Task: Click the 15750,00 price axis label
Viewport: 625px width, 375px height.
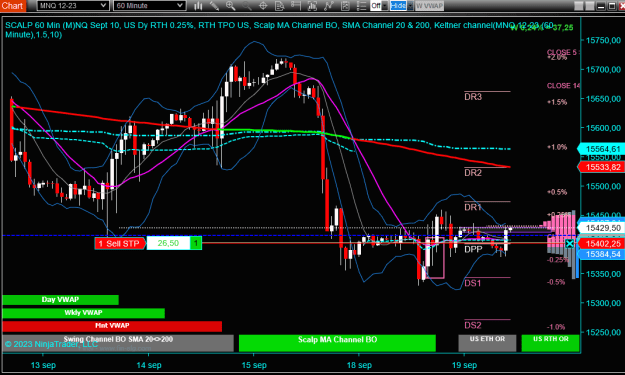Action: pos(603,40)
